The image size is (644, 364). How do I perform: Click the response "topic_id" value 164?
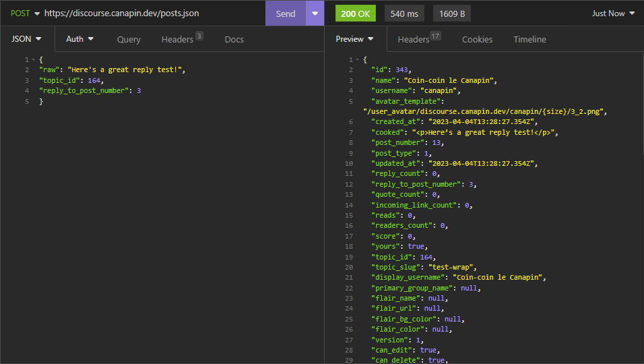click(426, 257)
